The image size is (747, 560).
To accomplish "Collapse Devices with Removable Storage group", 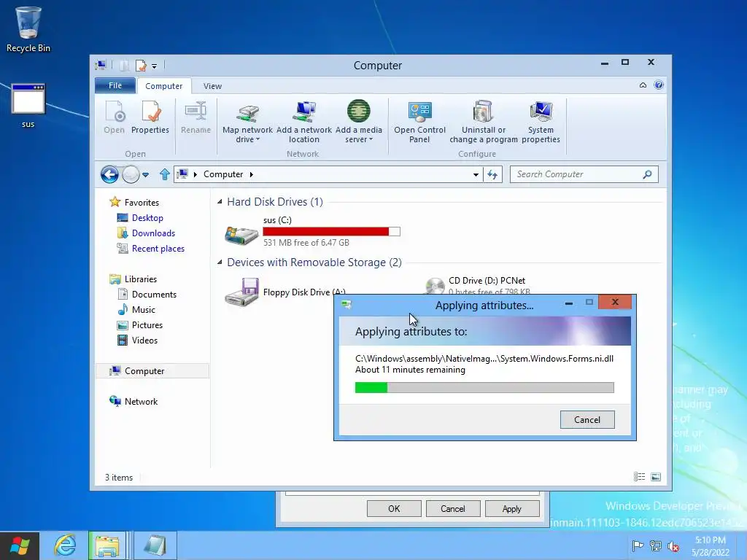I will (x=220, y=262).
